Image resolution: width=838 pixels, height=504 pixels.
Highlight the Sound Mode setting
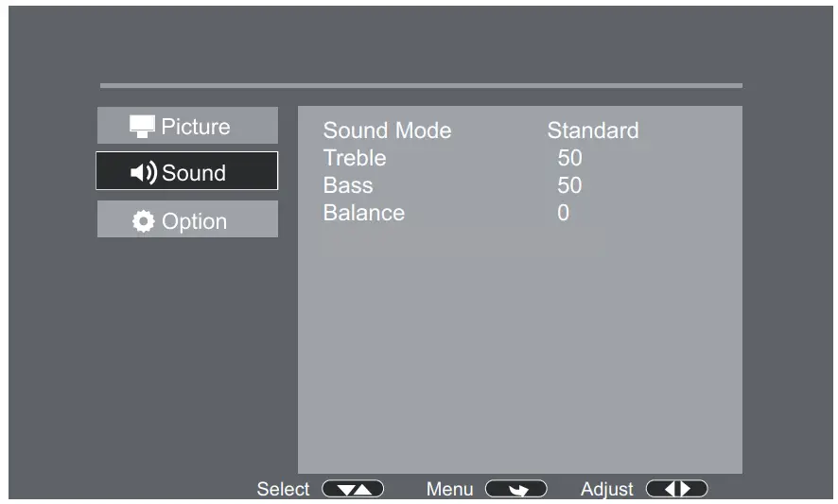click(387, 130)
